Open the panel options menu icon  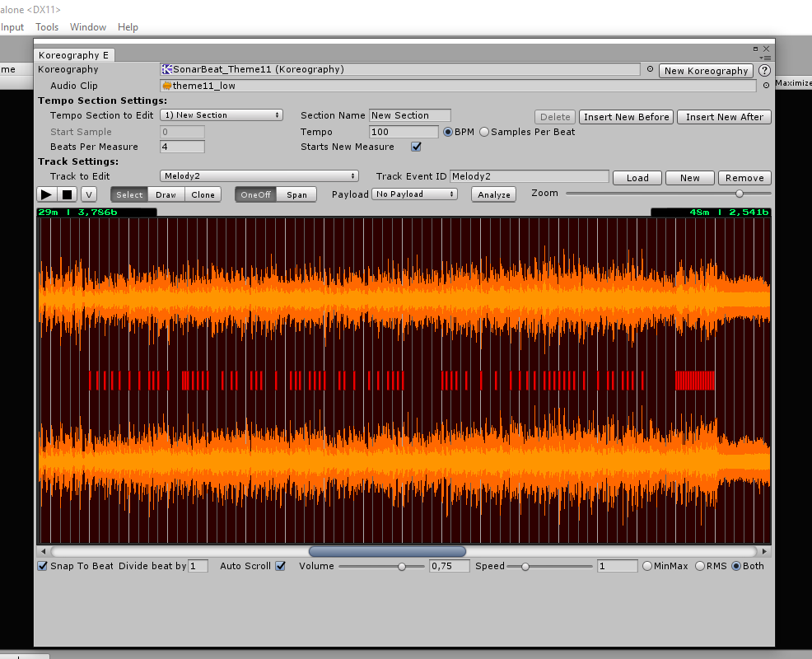tap(765, 58)
